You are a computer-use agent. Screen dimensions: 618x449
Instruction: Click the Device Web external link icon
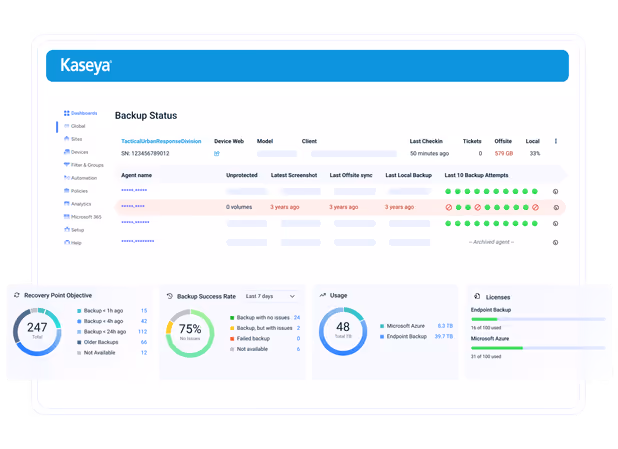(217, 154)
